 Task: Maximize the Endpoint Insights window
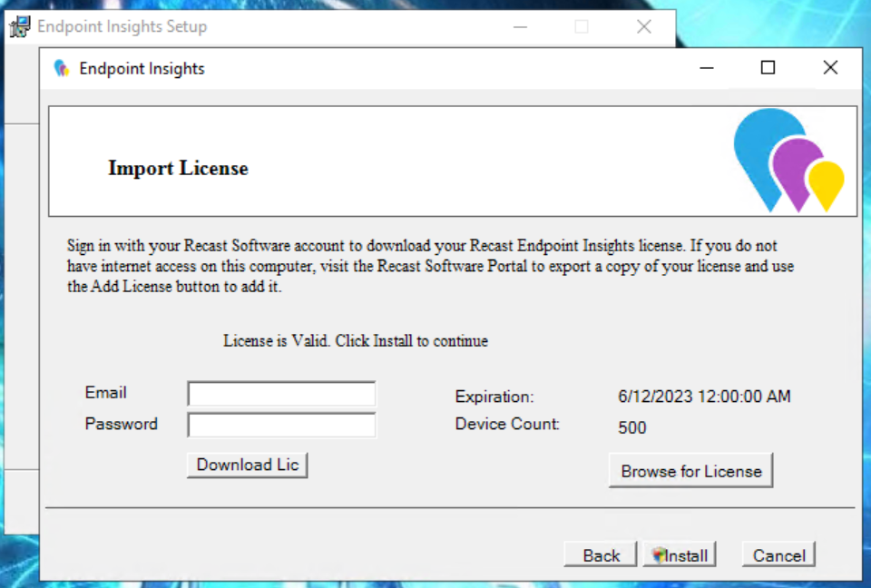coord(768,68)
